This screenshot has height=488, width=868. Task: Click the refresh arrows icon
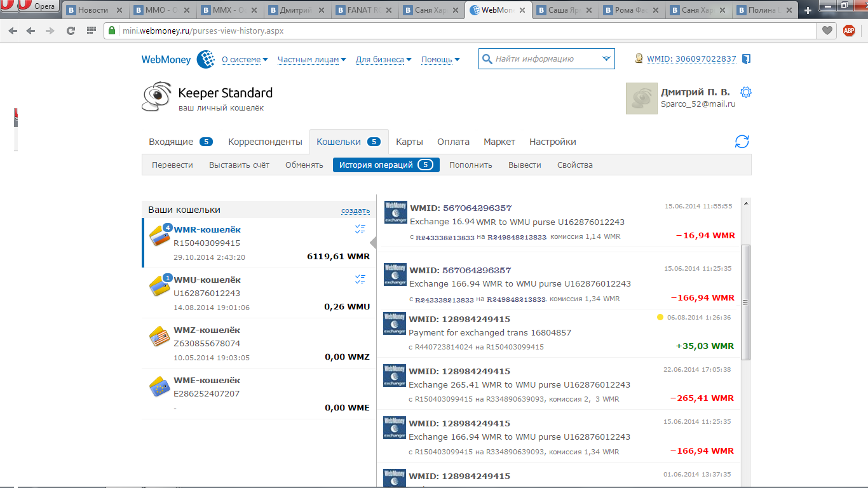(742, 142)
